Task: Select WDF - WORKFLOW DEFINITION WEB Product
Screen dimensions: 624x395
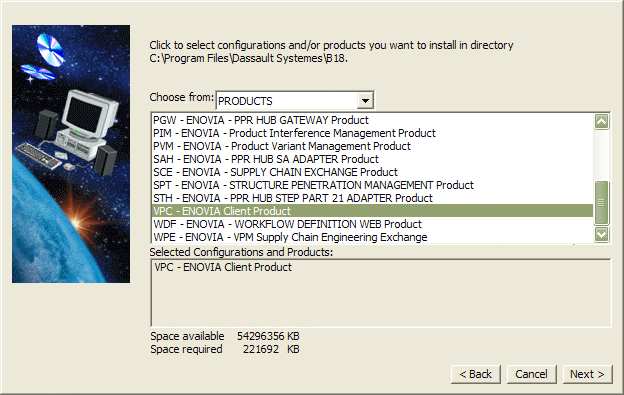Action: (x=372, y=224)
